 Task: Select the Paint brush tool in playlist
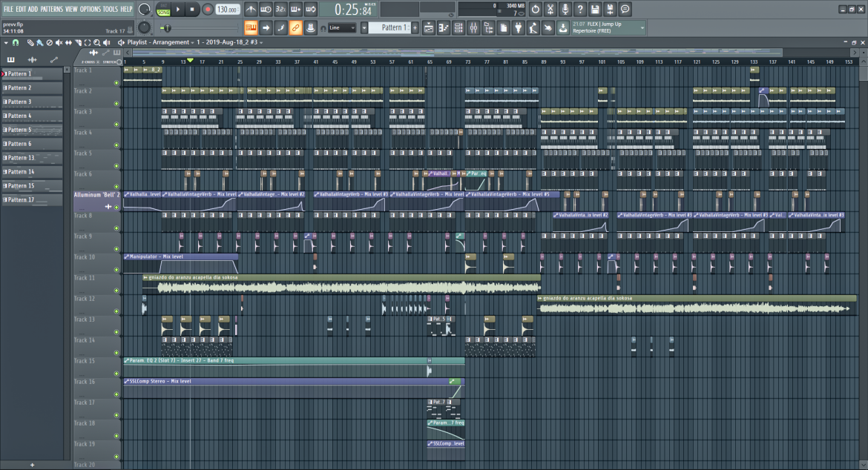[40, 42]
